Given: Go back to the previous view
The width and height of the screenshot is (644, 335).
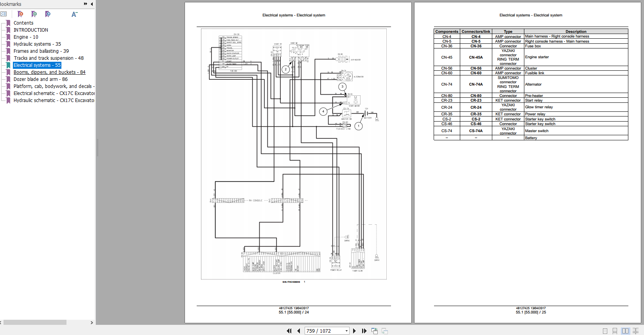Looking at the screenshot, I should click(x=374, y=331).
